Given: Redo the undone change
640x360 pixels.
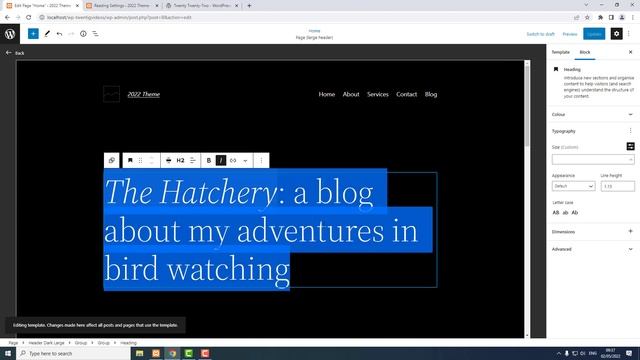Looking at the screenshot, I should (71, 34).
